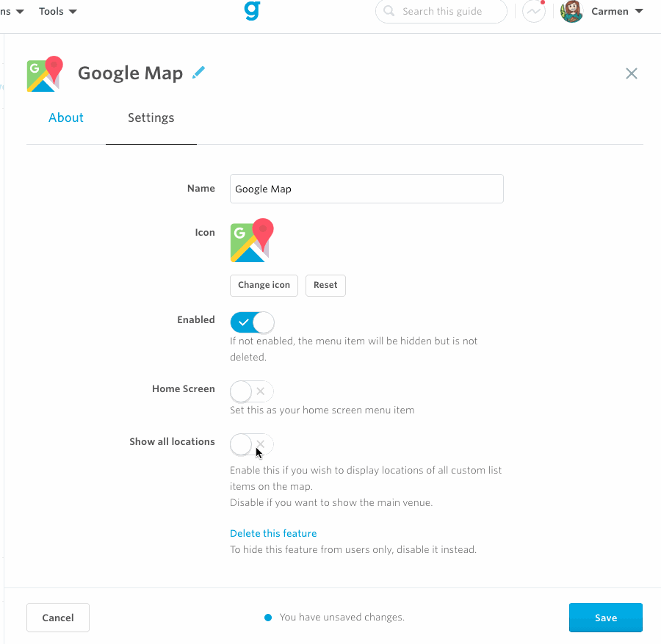Click the Google Map icon preview thumbnail
This screenshot has width=661, height=644.
point(252,240)
